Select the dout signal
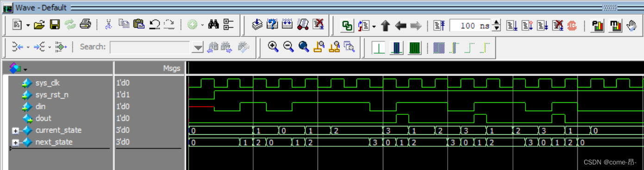The height and width of the screenshot is (170, 644). tap(44, 119)
